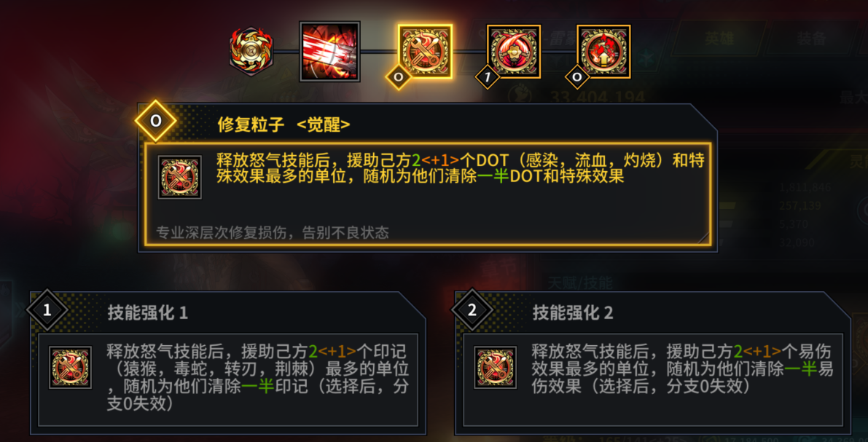Select branch 0 修复粒子 <觉醒> panel
The width and height of the screenshot is (868, 442).
[x=427, y=178]
